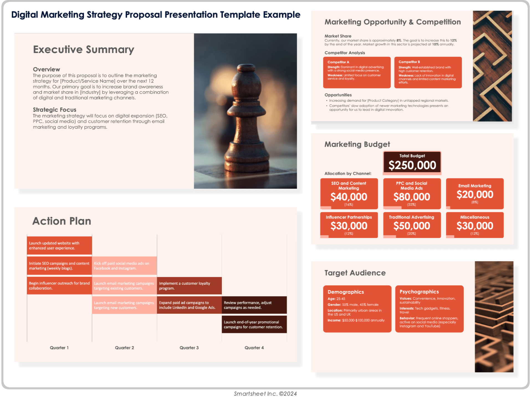
Task: Click the main presentation template title
Action: click(x=156, y=15)
